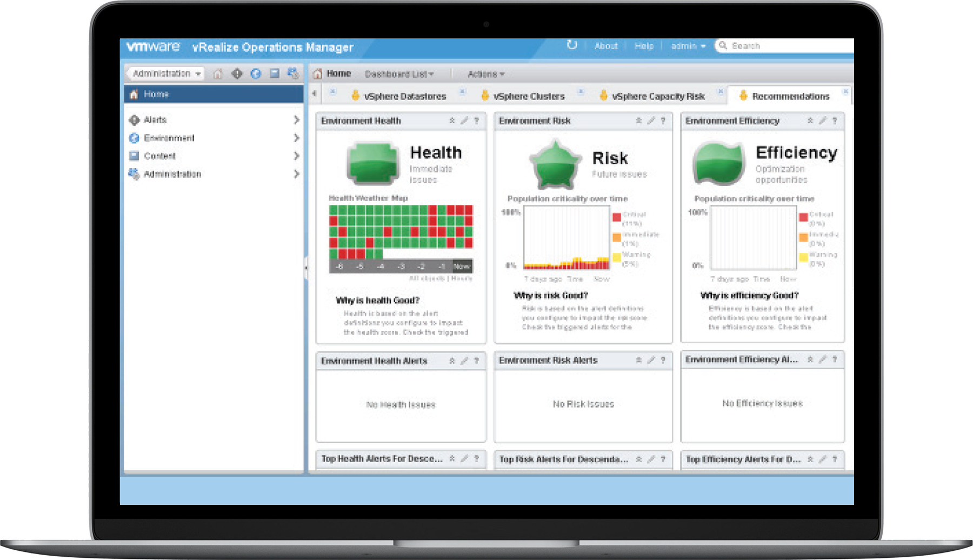Open help for Environment Risk Alerts widget
973x560 pixels.
pyautogui.click(x=663, y=360)
